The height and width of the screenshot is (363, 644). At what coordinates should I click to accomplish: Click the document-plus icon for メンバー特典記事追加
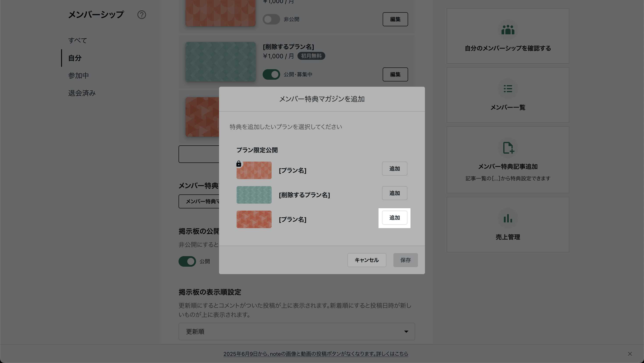click(508, 148)
